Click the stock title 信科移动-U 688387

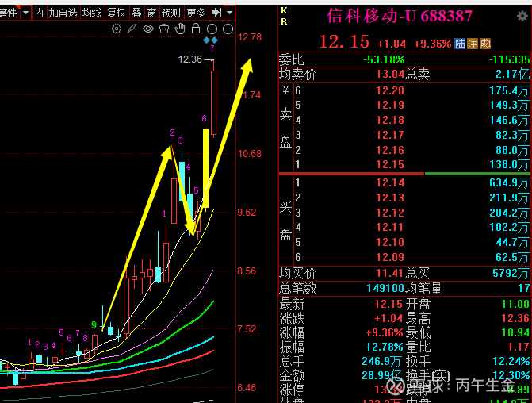(400, 16)
